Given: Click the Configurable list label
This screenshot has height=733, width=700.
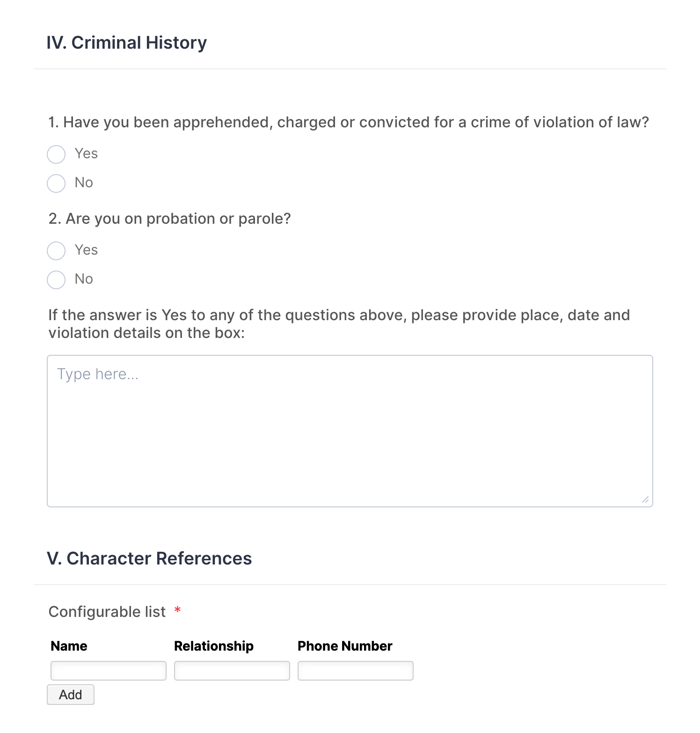Looking at the screenshot, I should pyautogui.click(x=107, y=612).
